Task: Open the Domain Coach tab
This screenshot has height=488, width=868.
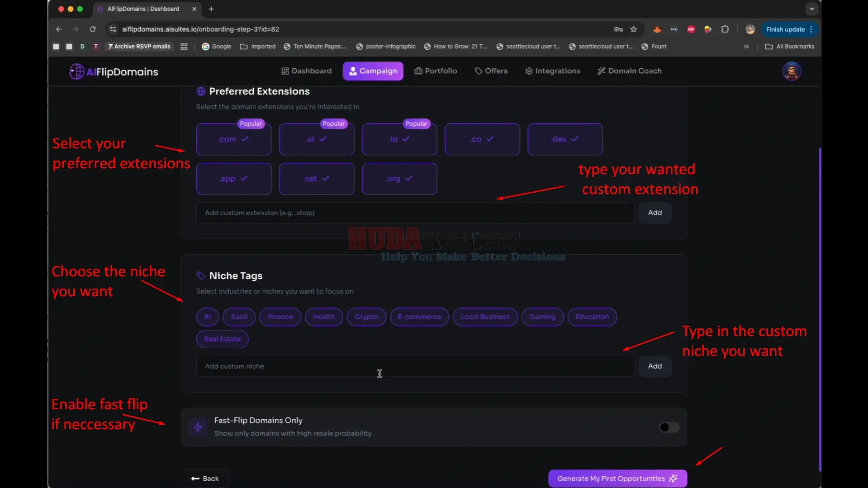Action: click(x=629, y=71)
